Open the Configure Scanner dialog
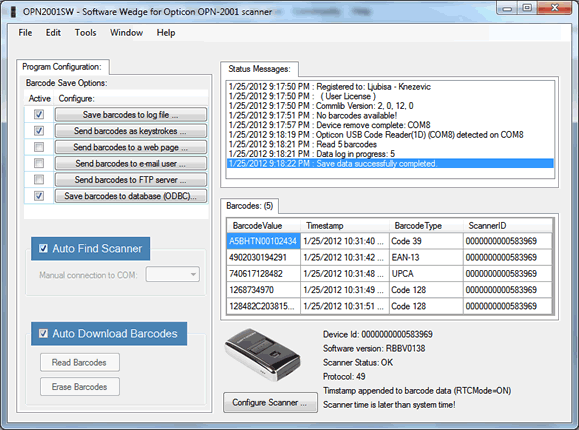Screen dimensions: 579x430 (x=270, y=402)
